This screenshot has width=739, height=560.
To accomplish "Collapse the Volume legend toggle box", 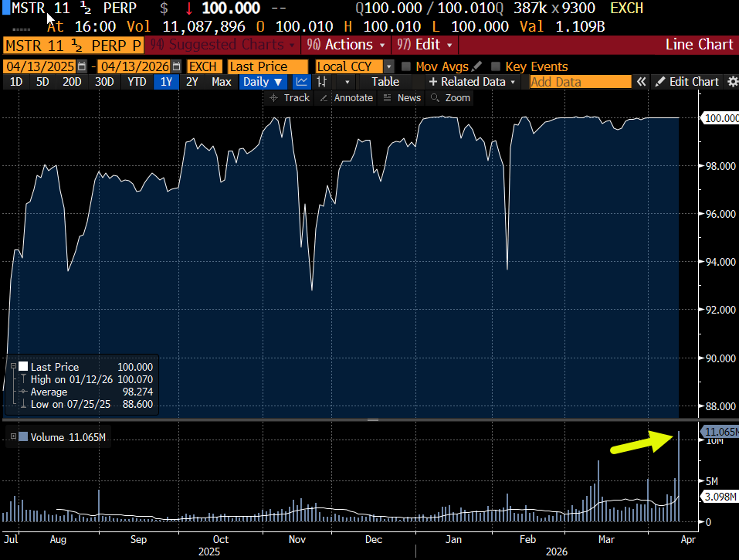I will tap(13, 437).
